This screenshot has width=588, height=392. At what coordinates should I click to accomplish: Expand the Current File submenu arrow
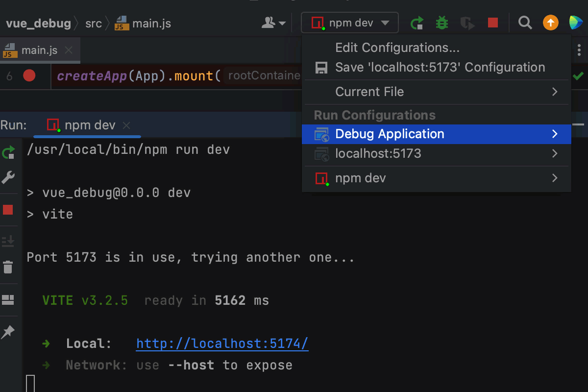click(555, 92)
